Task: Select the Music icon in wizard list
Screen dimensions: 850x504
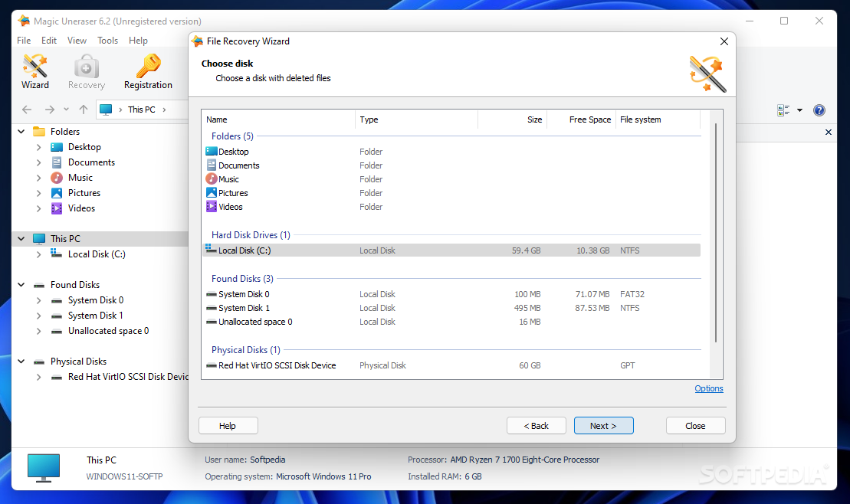Action: [x=212, y=178]
